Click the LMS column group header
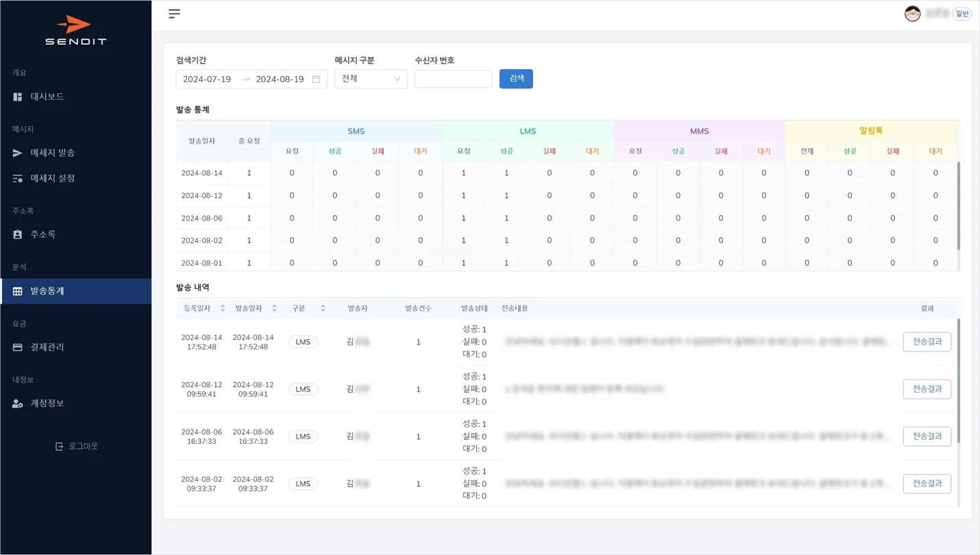 [528, 131]
